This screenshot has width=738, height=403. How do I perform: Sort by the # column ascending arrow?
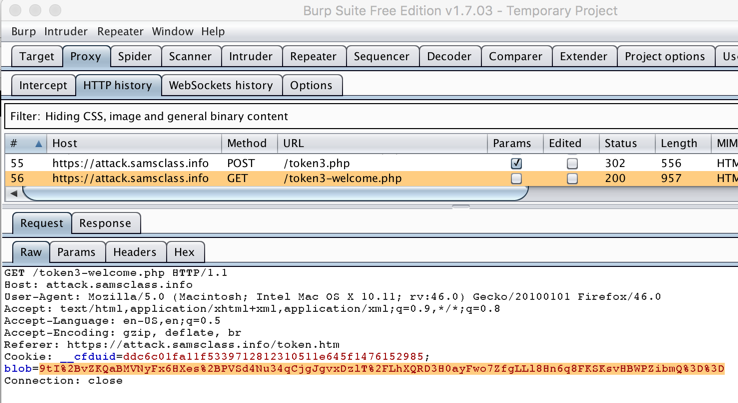[39, 144]
